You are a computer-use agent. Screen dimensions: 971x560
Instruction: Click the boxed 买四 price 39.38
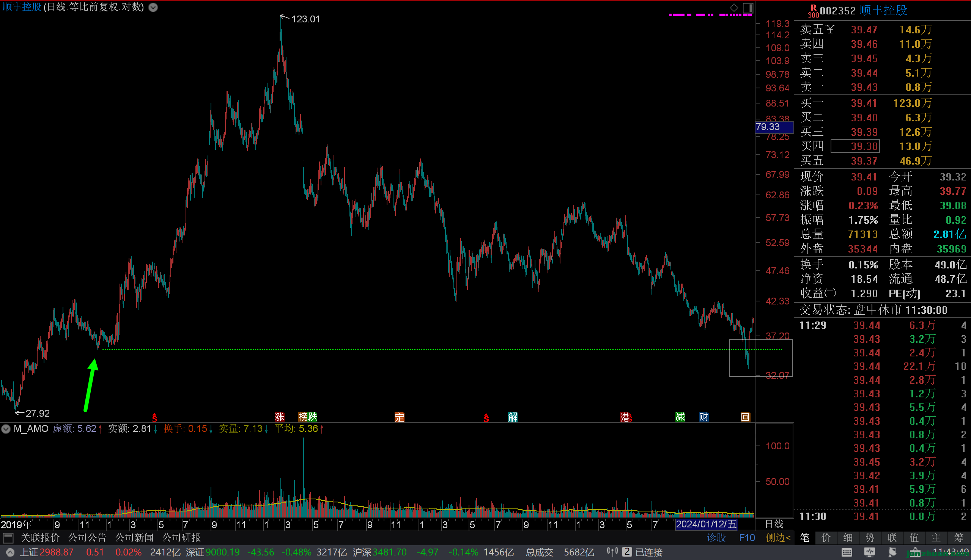855,146
